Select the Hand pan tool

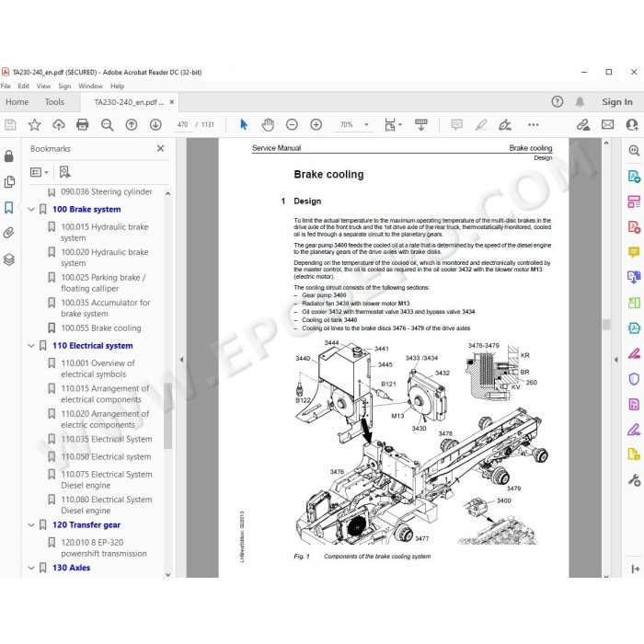coord(268,124)
